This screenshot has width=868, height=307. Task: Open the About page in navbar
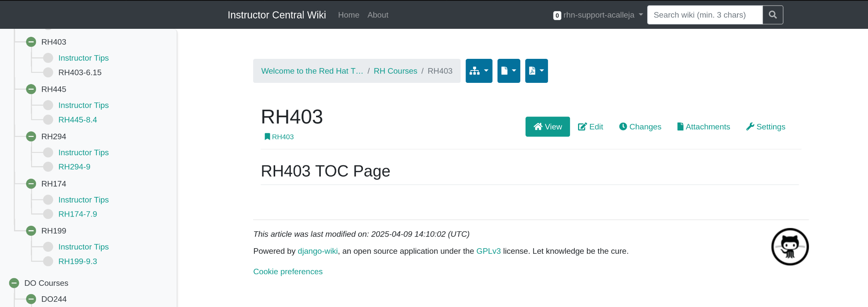378,15
